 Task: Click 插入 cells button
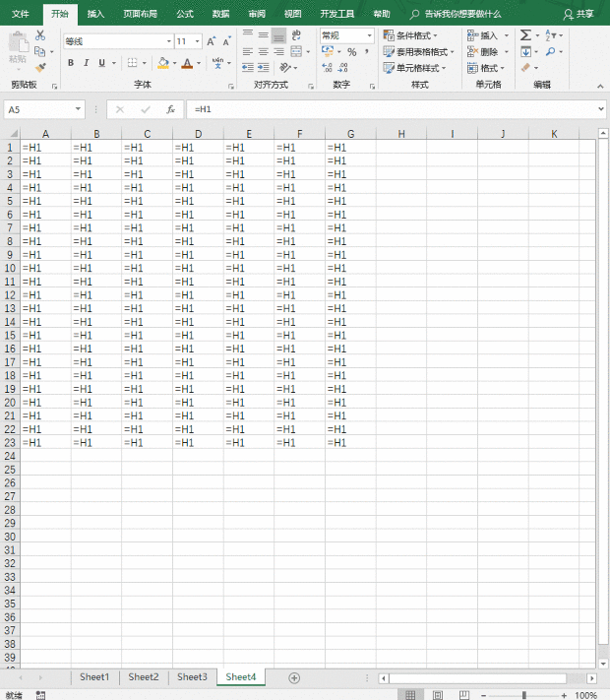(483, 35)
